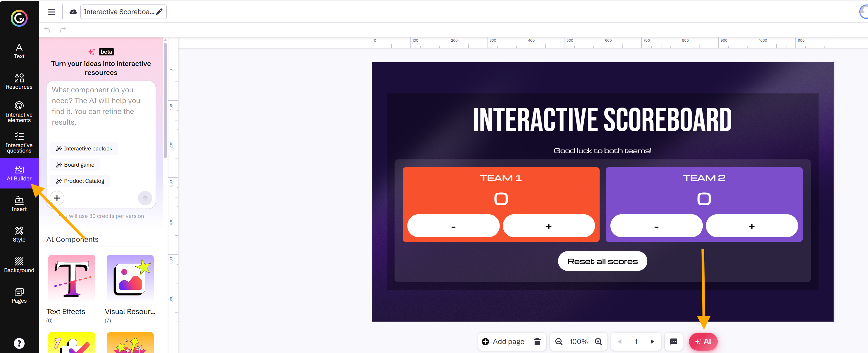Click the AI prompt text field
The width and height of the screenshot is (868, 353).
(101, 106)
